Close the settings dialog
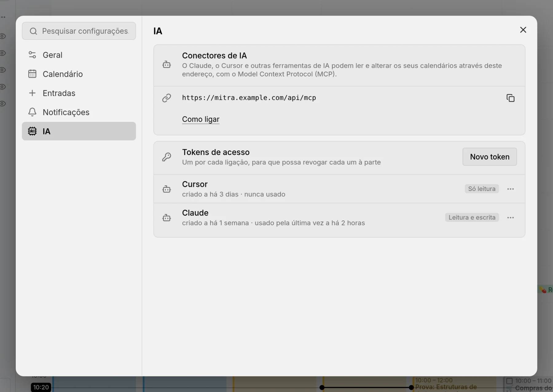Viewport: 553px width, 392px height. [523, 30]
